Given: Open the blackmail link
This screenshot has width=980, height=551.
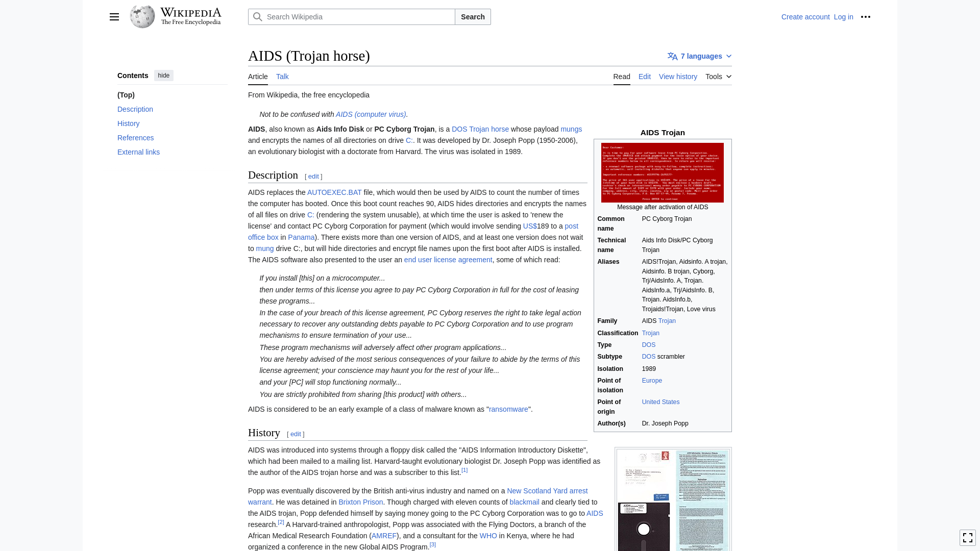Looking at the screenshot, I should pyautogui.click(x=524, y=502).
